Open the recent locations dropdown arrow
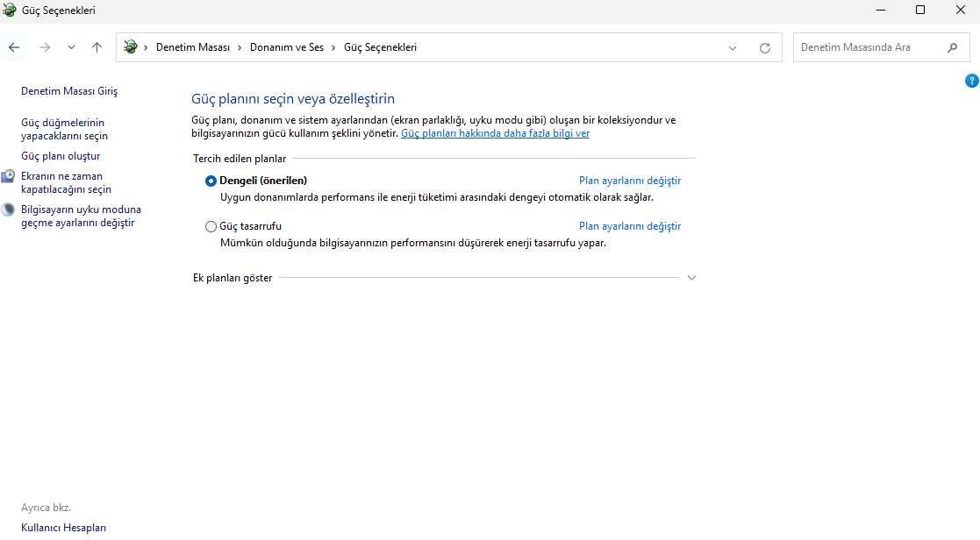The width and height of the screenshot is (980, 540). pos(71,47)
